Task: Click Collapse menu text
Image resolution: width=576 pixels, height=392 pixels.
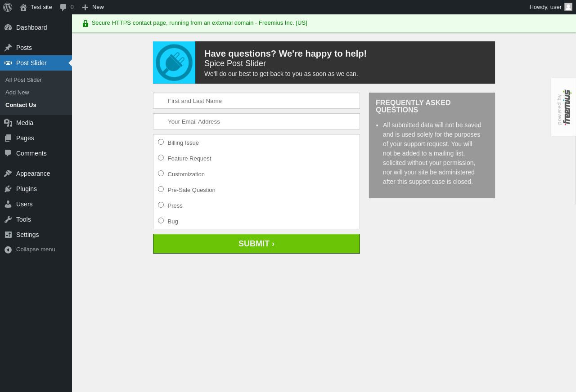Action: point(36,249)
